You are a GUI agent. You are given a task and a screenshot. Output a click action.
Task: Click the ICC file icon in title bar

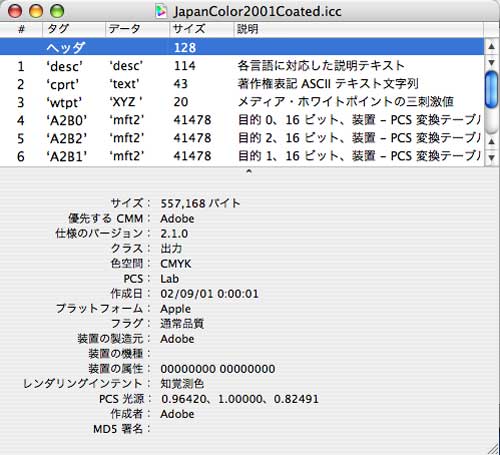pos(161,11)
